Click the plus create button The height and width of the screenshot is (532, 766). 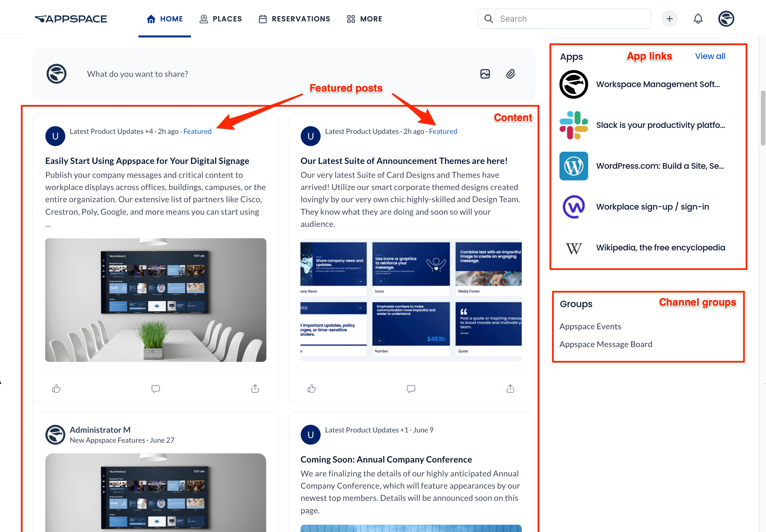tap(669, 19)
